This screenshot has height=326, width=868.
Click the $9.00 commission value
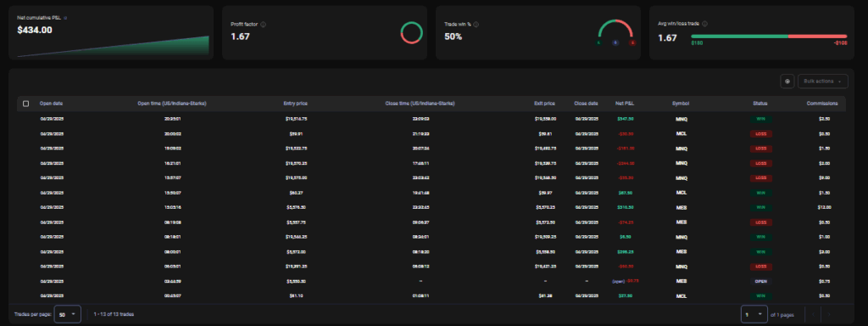point(824,178)
